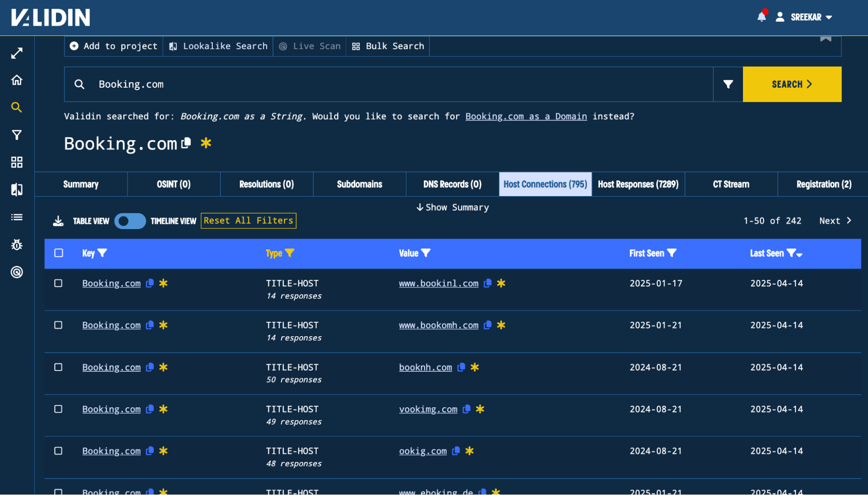
Task: Open the Type column filter dropdown
Action: (291, 253)
